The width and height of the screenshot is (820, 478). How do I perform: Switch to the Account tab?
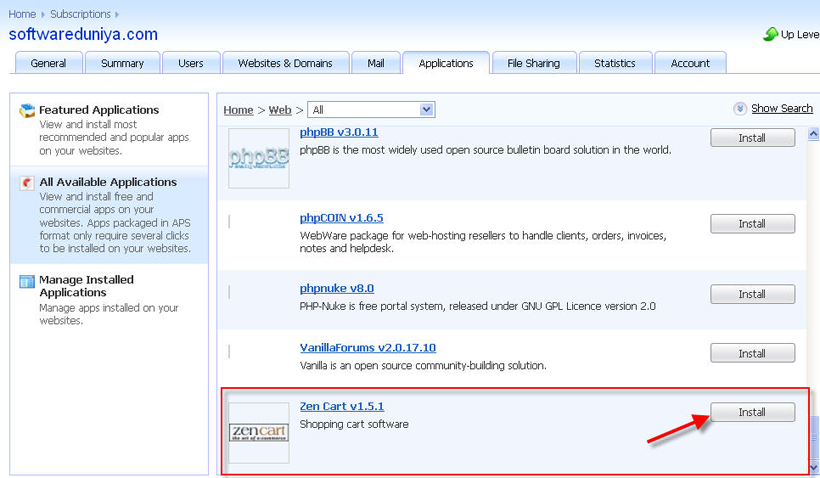click(690, 63)
